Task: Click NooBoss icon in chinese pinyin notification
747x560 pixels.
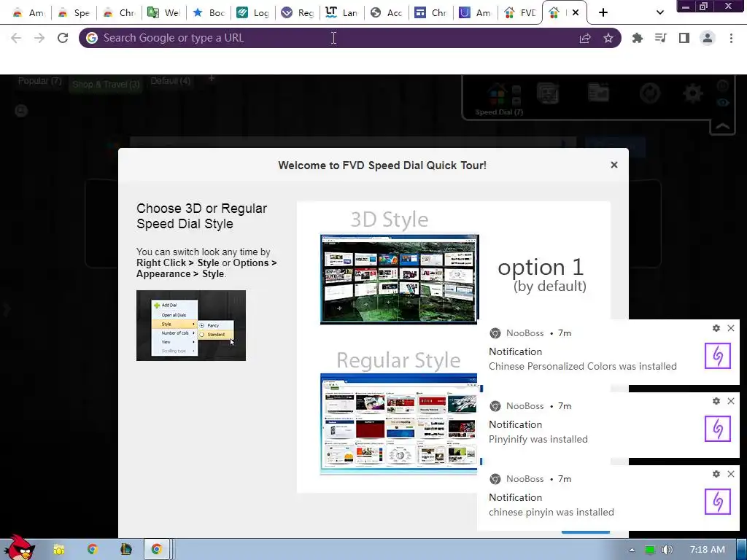Action: [x=718, y=502]
